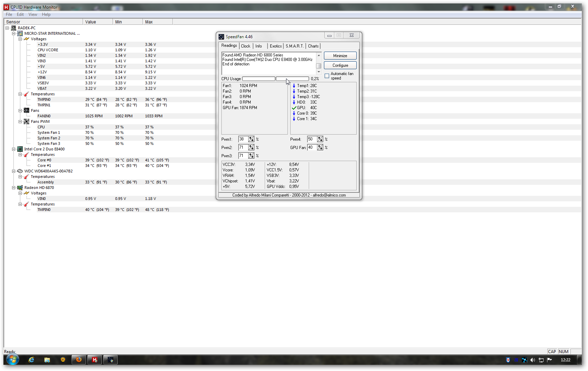Click the down arrow icon beside Core 1

click(x=294, y=119)
